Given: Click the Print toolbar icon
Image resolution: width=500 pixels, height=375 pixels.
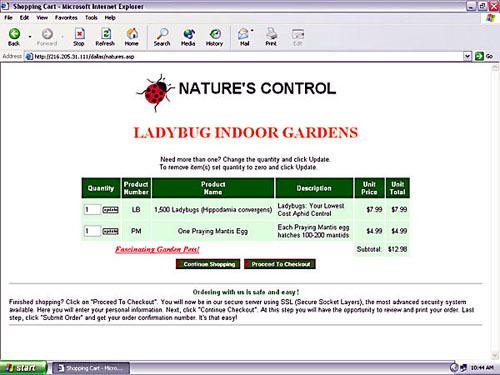Looking at the screenshot, I should tap(271, 34).
